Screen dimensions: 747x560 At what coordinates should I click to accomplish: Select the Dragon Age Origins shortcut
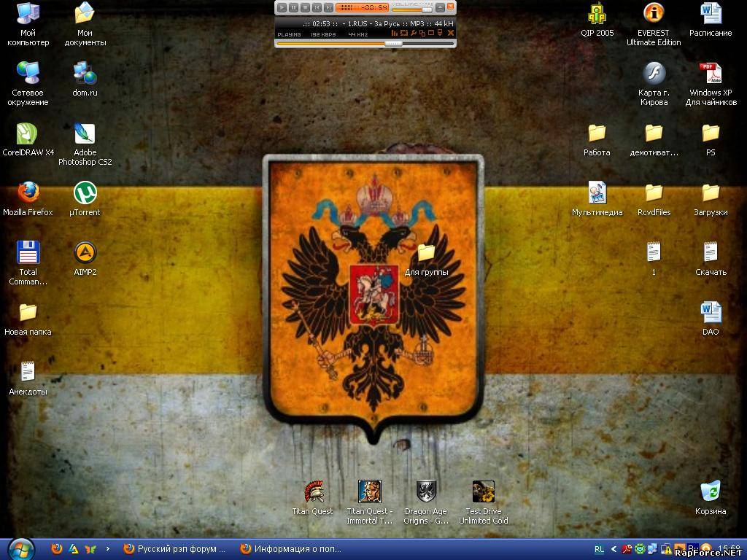pyautogui.click(x=426, y=503)
